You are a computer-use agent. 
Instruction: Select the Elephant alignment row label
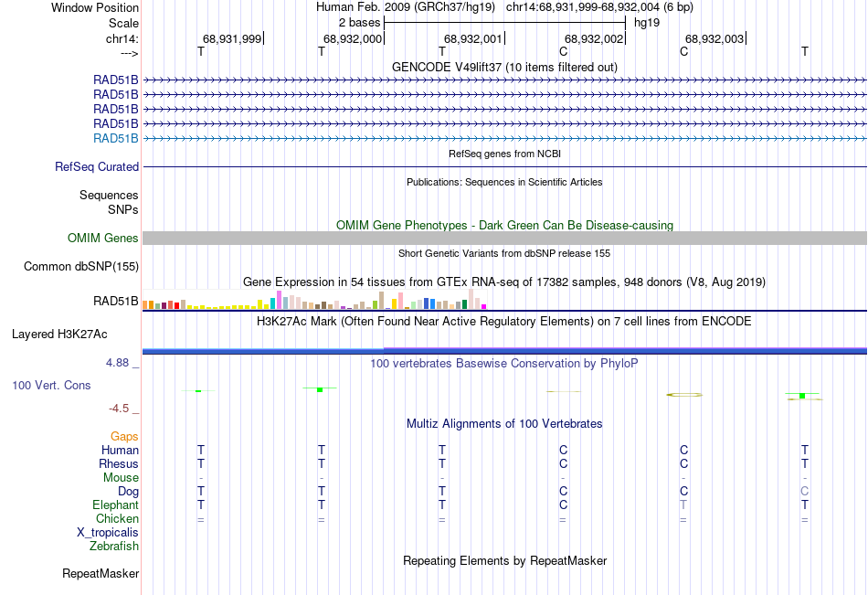point(115,505)
